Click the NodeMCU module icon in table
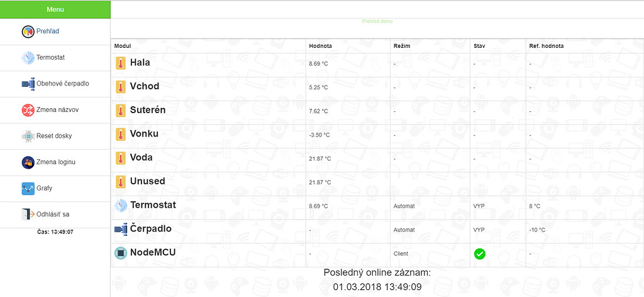 click(x=120, y=253)
